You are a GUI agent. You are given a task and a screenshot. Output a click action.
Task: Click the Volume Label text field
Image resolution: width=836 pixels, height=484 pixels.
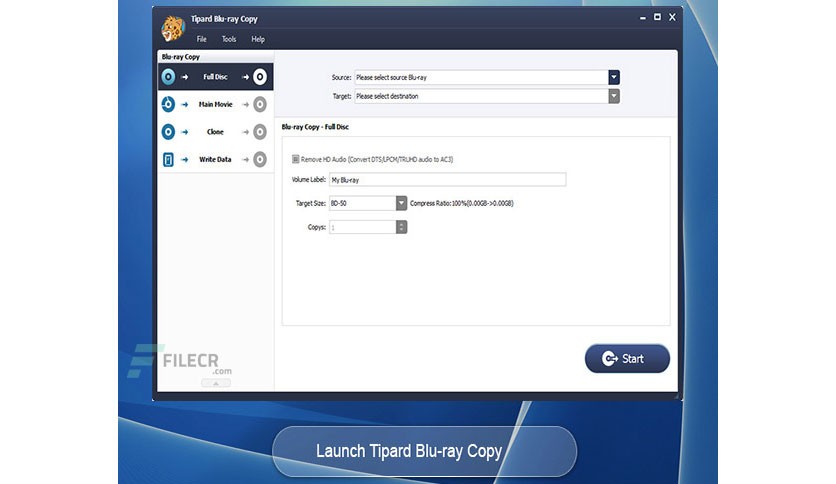pos(447,180)
